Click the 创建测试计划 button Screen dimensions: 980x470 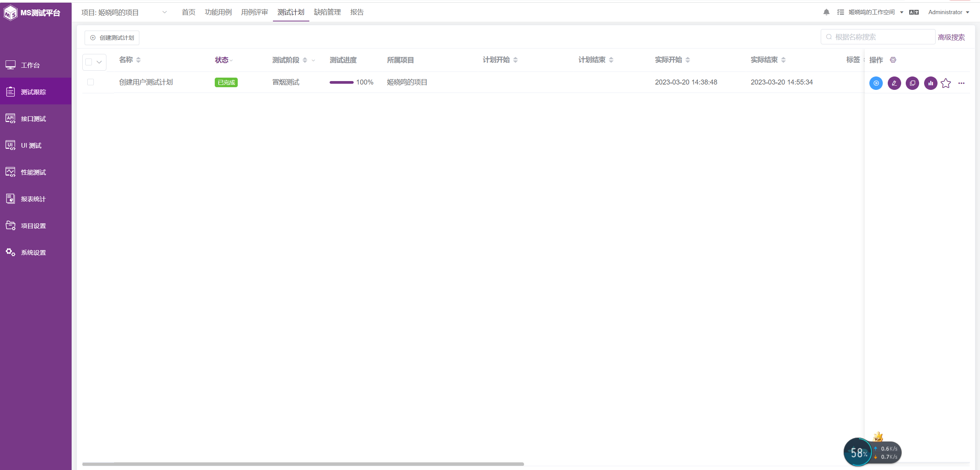(x=112, y=37)
